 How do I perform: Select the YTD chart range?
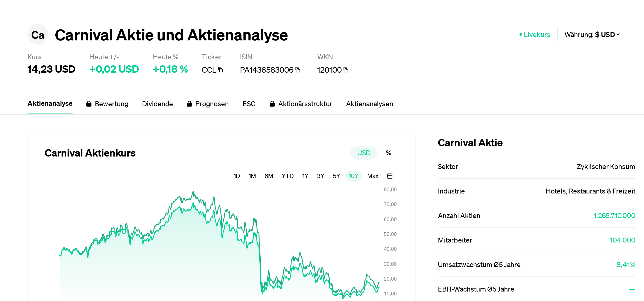click(287, 176)
